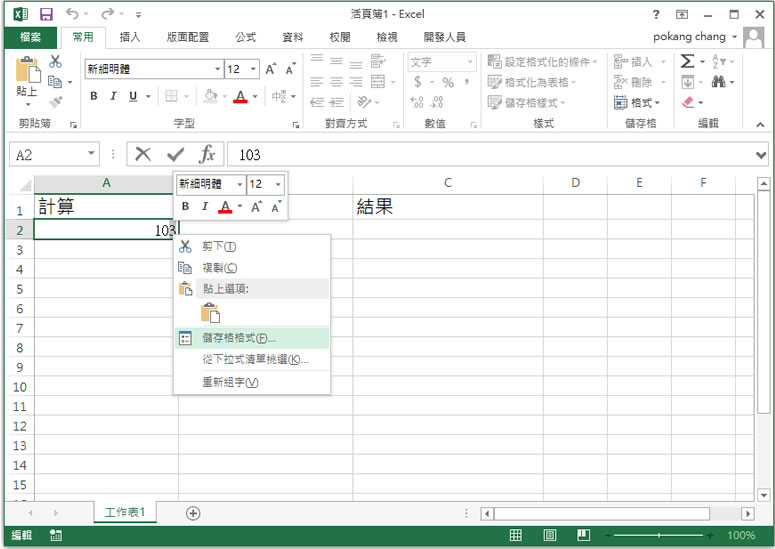This screenshot has width=775, height=549.
Task: Expand the Name Box dropdown for A2
Action: tap(91, 154)
